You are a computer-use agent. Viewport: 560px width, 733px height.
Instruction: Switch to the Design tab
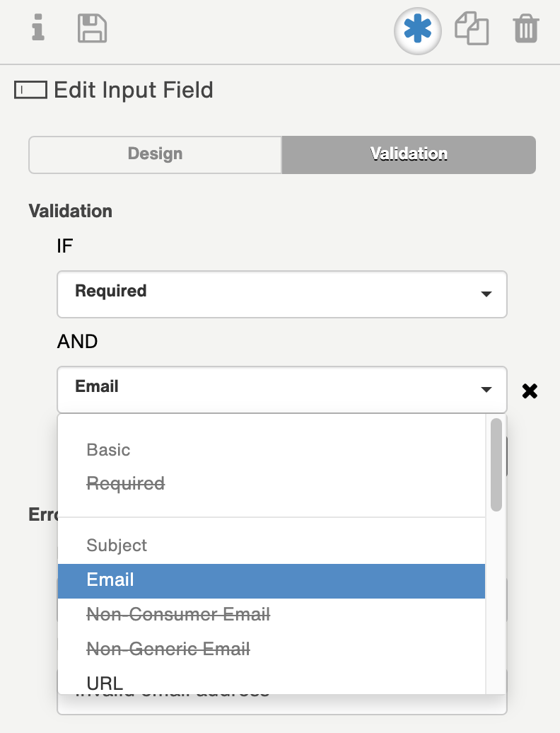[x=155, y=154]
